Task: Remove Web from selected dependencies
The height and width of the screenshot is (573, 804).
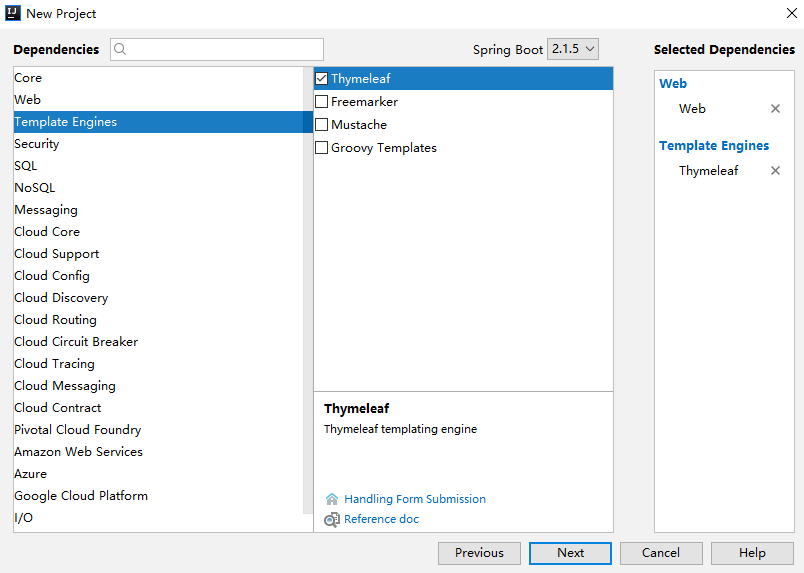Action: (x=775, y=109)
